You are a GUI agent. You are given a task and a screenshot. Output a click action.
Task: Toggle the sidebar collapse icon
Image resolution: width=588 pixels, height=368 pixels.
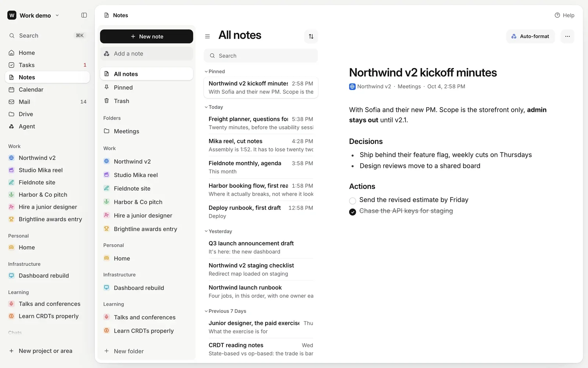(x=84, y=15)
